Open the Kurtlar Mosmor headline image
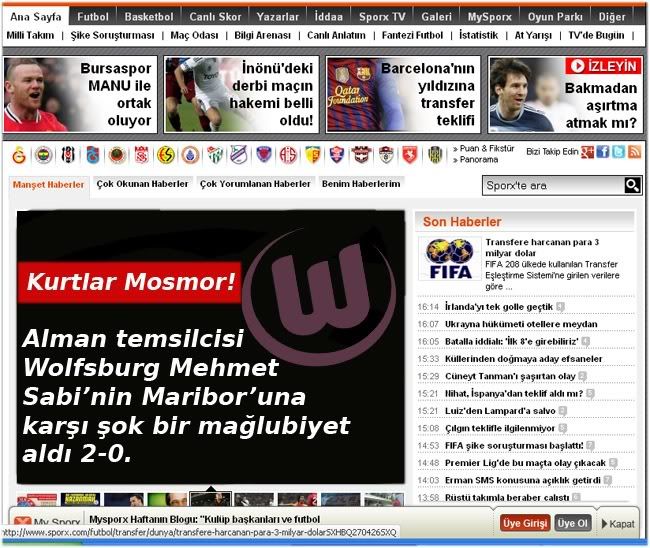This screenshot has height=548, width=650. coord(211,347)
